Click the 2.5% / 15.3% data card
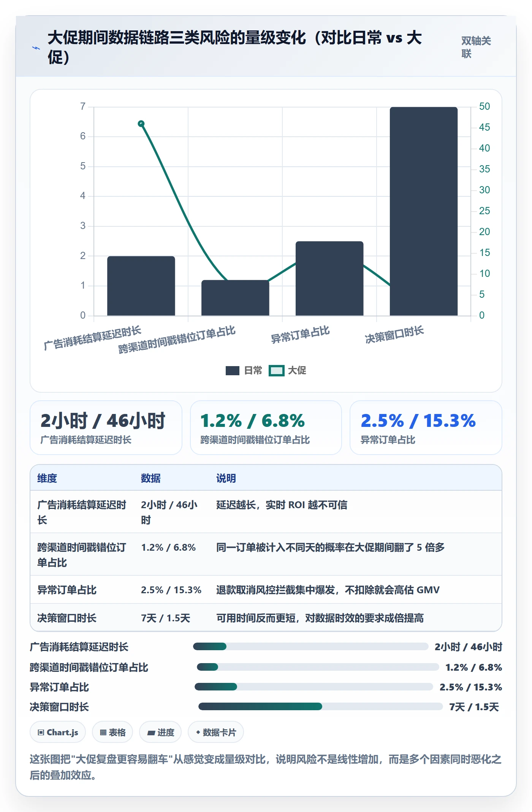 (x=426, y=428)
